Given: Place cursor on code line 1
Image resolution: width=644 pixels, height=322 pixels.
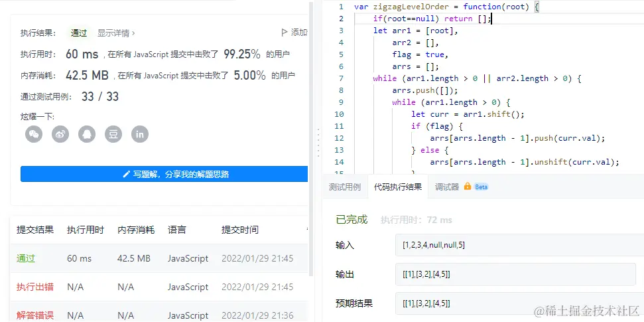Looking at the screenshot, I should [446, 7].
